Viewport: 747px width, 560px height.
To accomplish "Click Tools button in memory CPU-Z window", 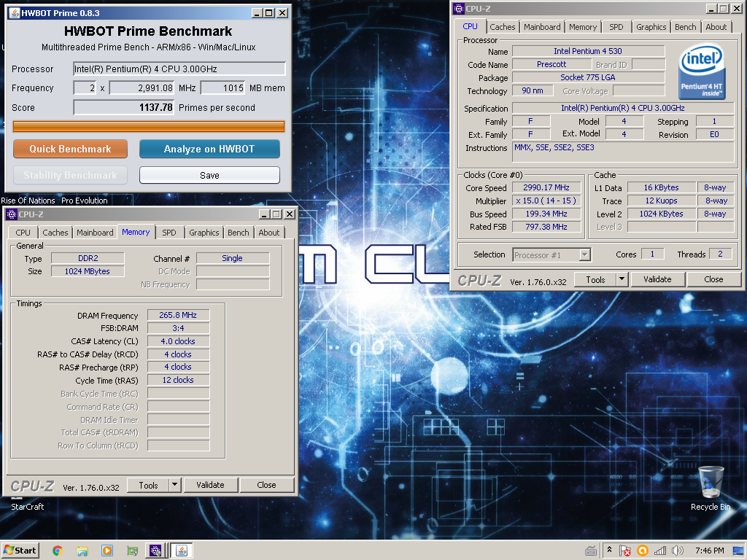I will pyautogui.click(x=148, y=485).
